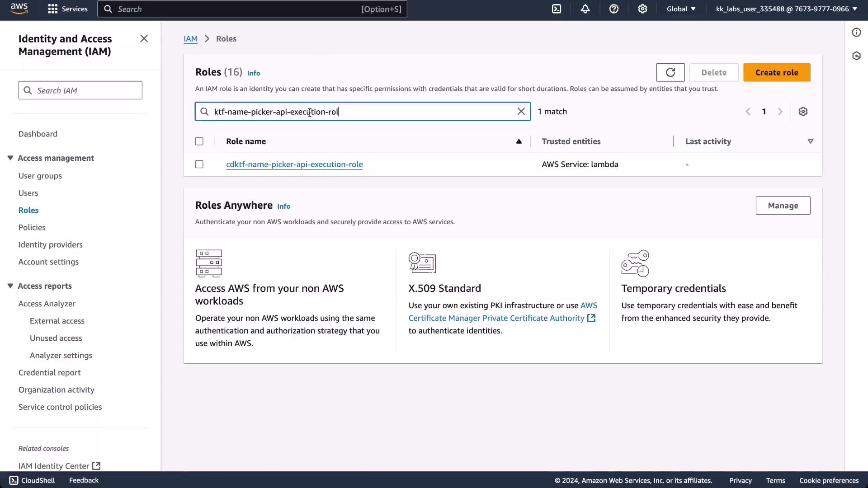Image resolution: width=868 pixels, height=488 pixels.
Task: Open Analyzer settings in sidebar
Action: point(61,355)
